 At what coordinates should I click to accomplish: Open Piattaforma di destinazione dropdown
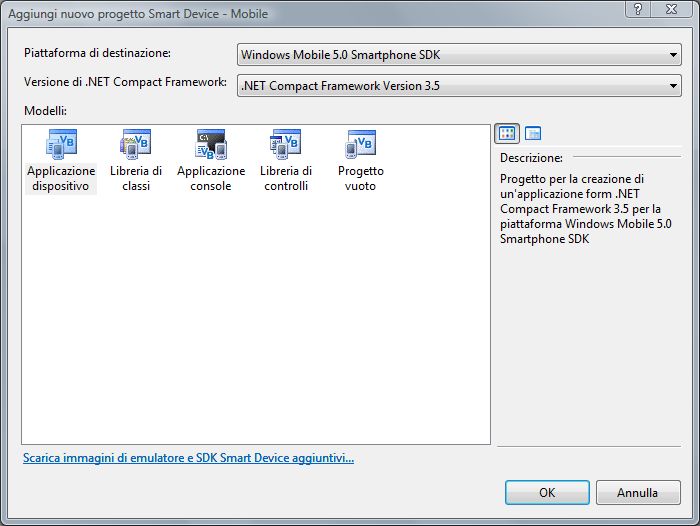(459, 54)
